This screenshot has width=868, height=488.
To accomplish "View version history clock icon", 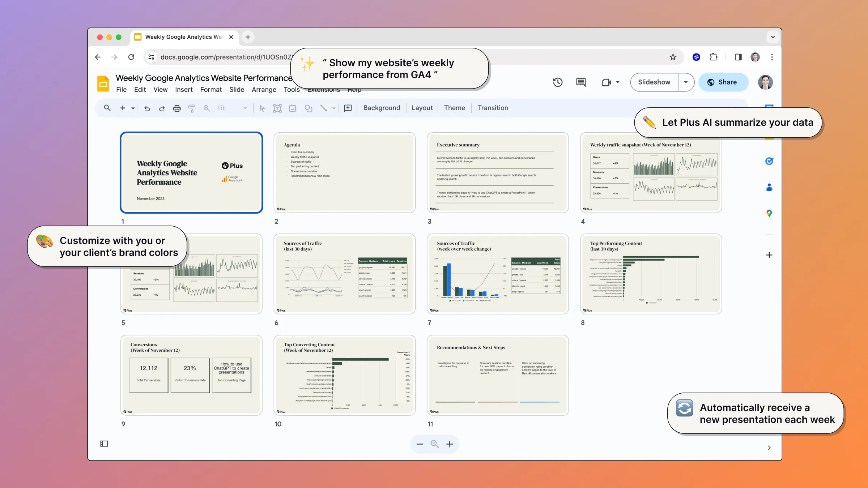I will pyautogui.click(x=558, y=82).
